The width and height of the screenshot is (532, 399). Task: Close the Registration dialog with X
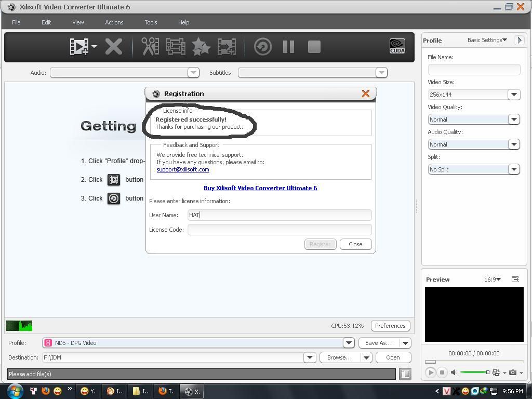click(x=365, y=94)
